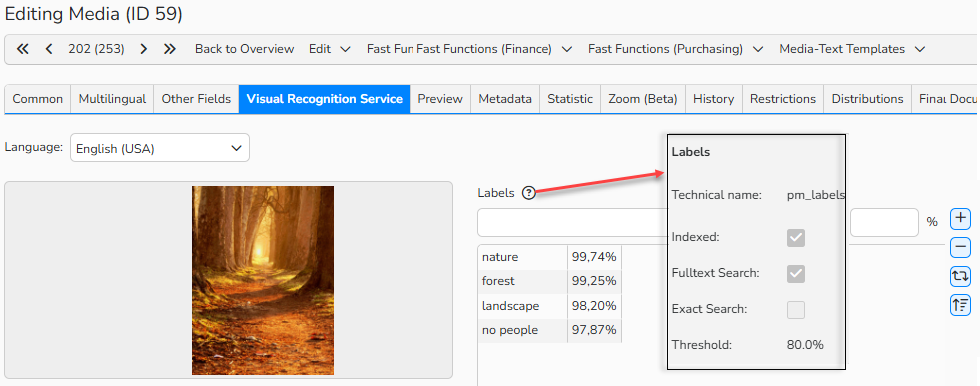Select the 'no people' label row
The width and height of the screenshot is (980, 386).
(x=549, y=330)
